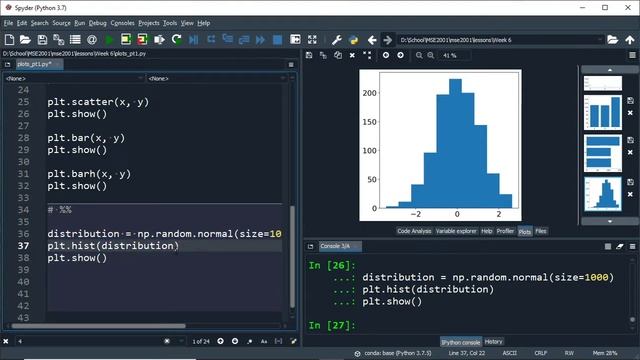
Task: Click the debug Step icon
Action: (211, 40)
